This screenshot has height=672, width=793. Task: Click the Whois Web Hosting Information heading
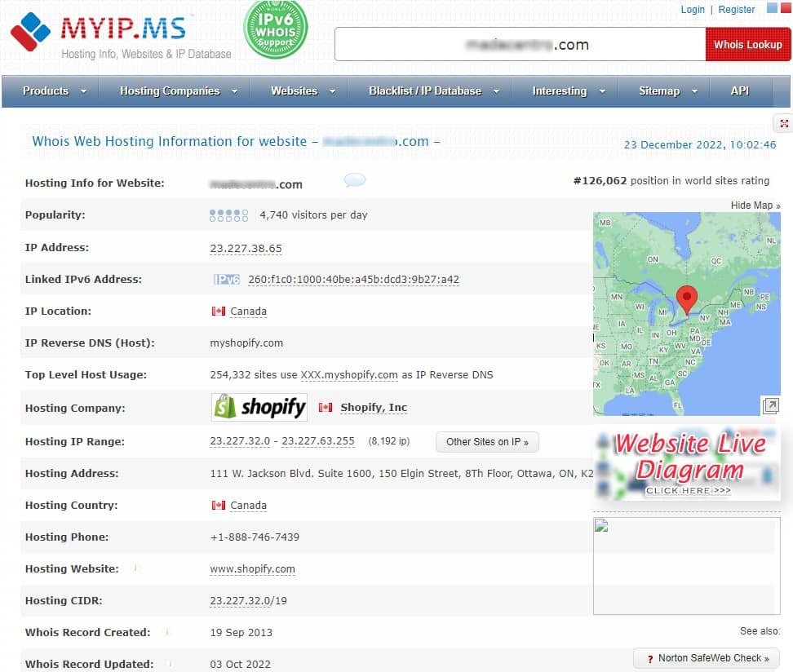coord(236,142)
